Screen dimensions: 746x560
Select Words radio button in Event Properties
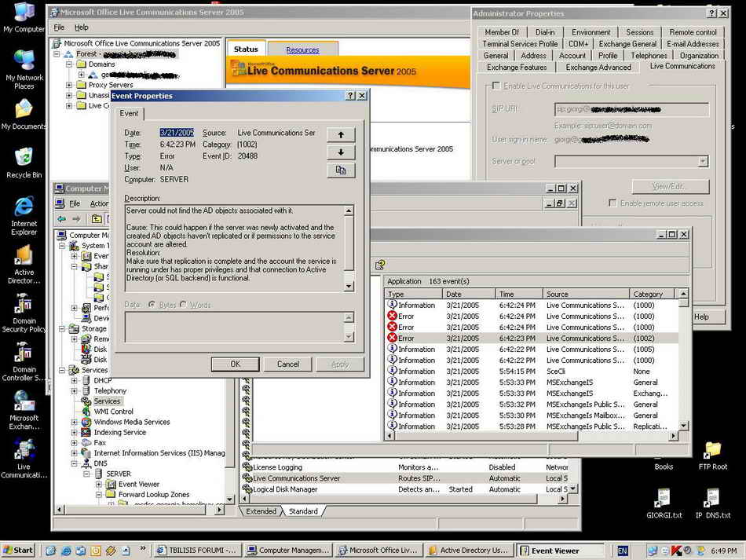[183, 305]
